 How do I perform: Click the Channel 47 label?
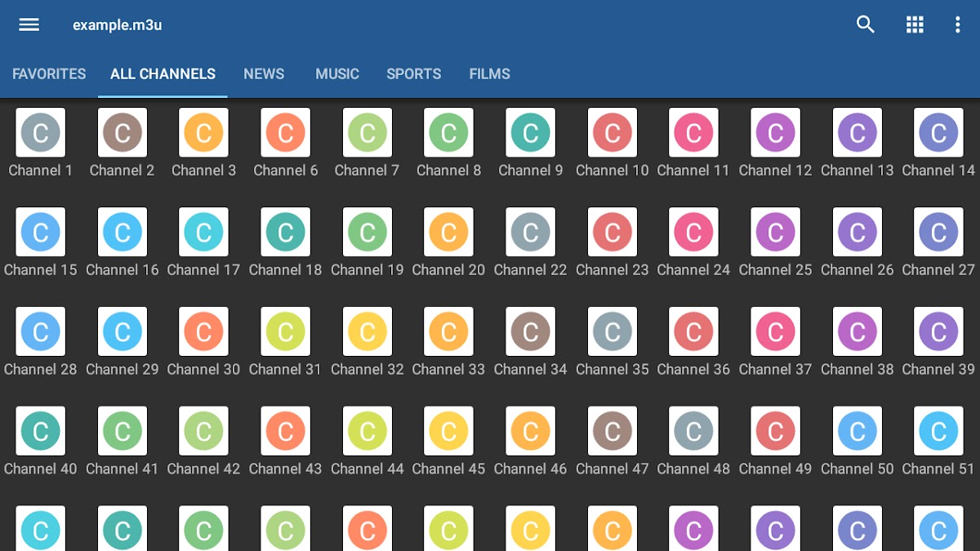pyautogui.click(x=612, y=469)
